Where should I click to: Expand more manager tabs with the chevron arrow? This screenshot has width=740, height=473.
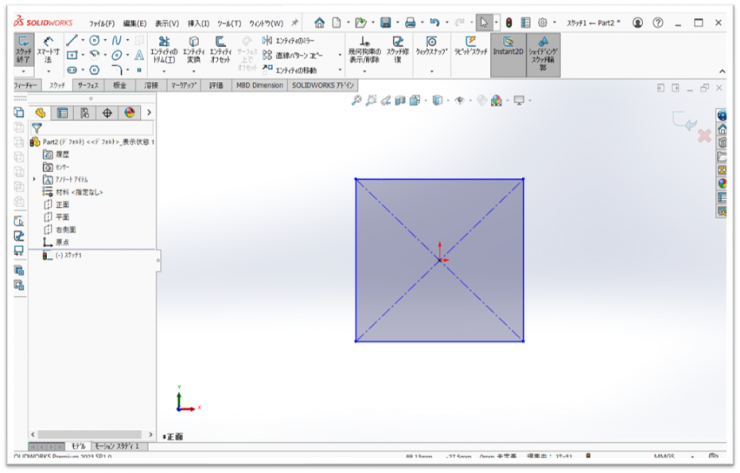coord(149,113)
